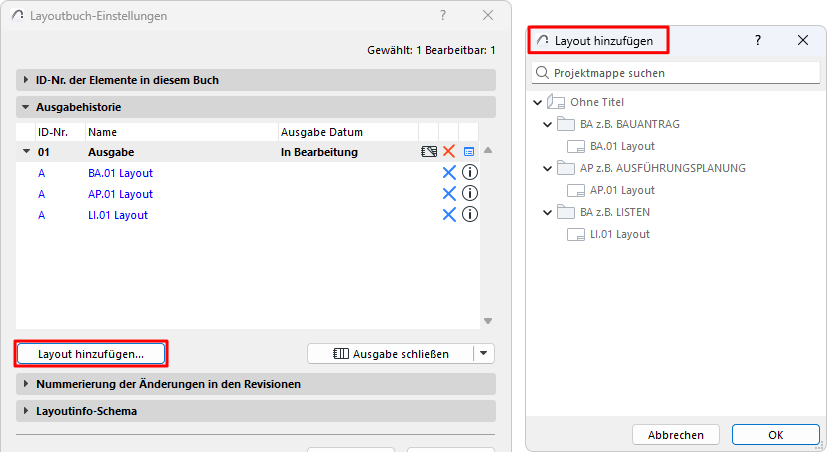Select AP.01 Layout in the project tree

point(621,190)
